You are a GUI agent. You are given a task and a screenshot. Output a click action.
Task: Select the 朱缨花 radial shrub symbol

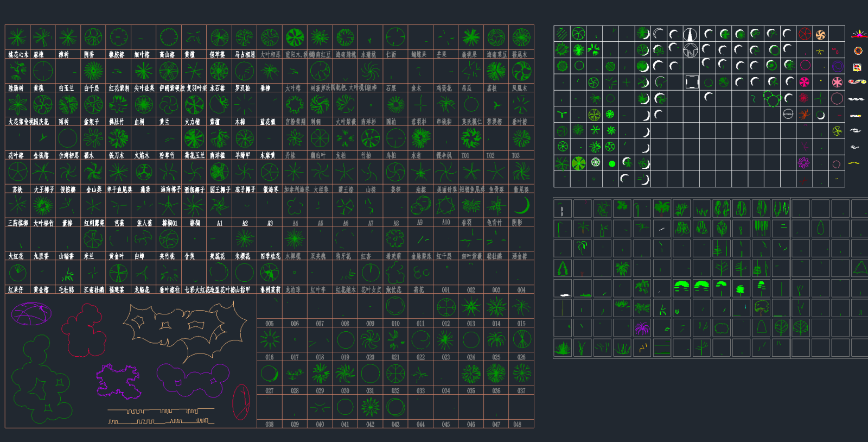coord(244,239)
